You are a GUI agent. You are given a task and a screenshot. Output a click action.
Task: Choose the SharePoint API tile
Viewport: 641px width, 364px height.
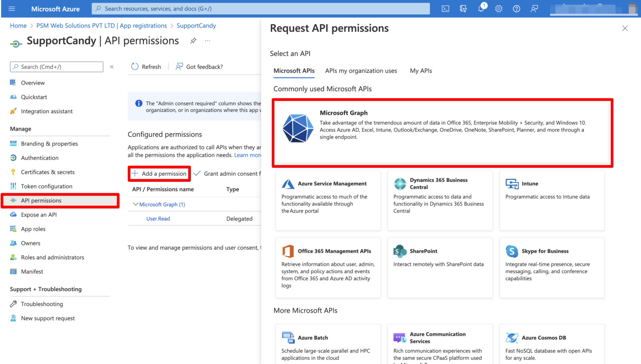[x=439, y=268]
